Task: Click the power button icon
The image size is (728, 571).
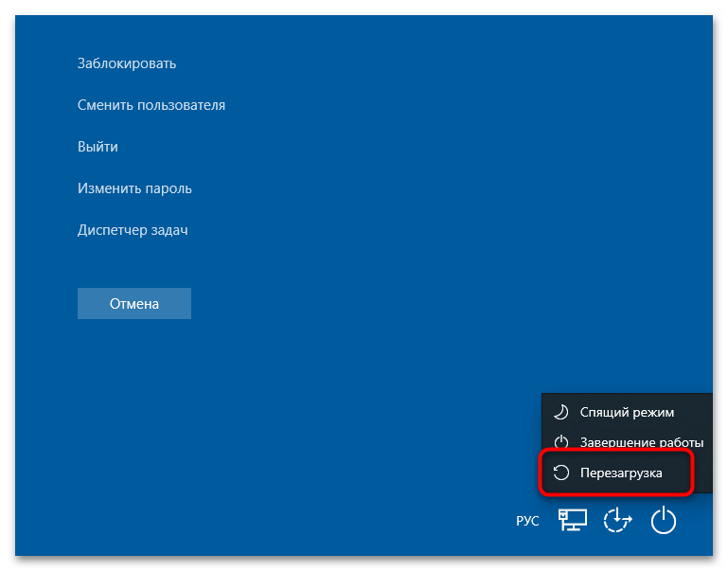Action: coord(664,520)
